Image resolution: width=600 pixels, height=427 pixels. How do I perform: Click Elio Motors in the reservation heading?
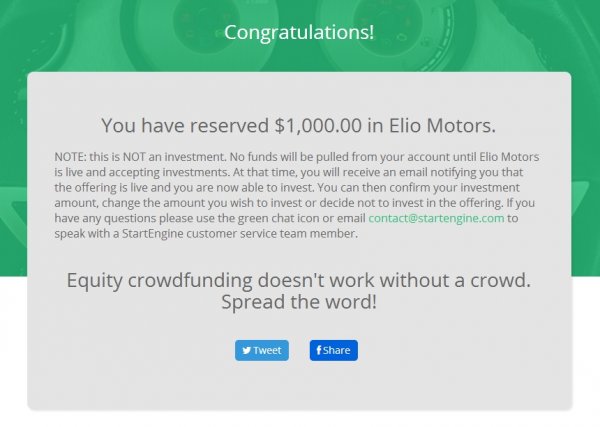442,125
